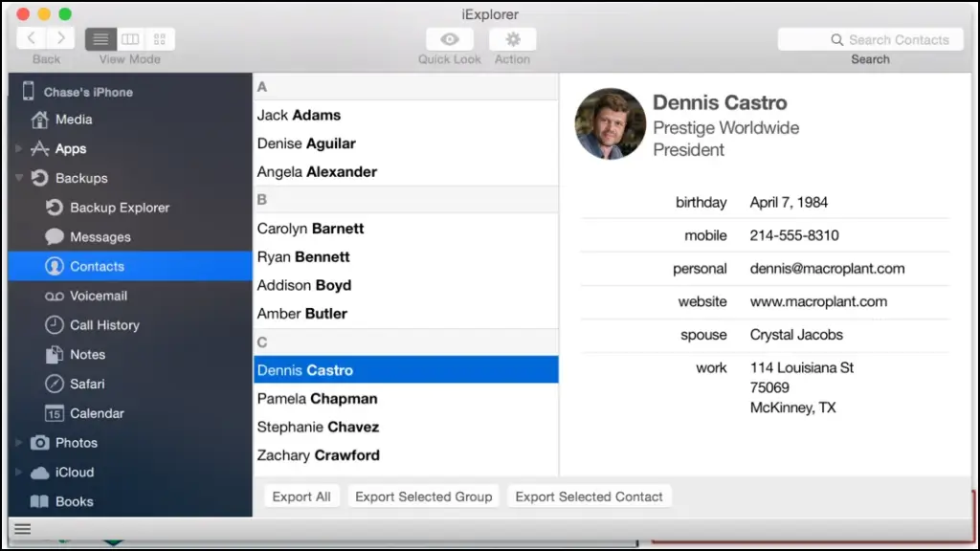This screenshot has width=980, height=551.
Task: Open Messages bubble icon
Action: tap(55, 237)
